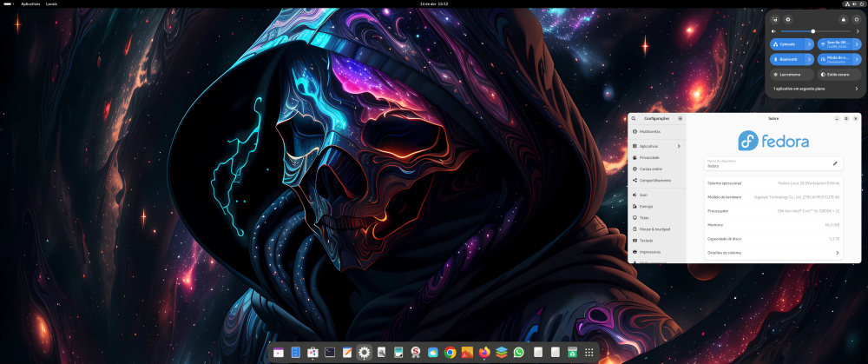Enable Estilo escuro dark style
This screenshot has height=364, width=868.
839,74
